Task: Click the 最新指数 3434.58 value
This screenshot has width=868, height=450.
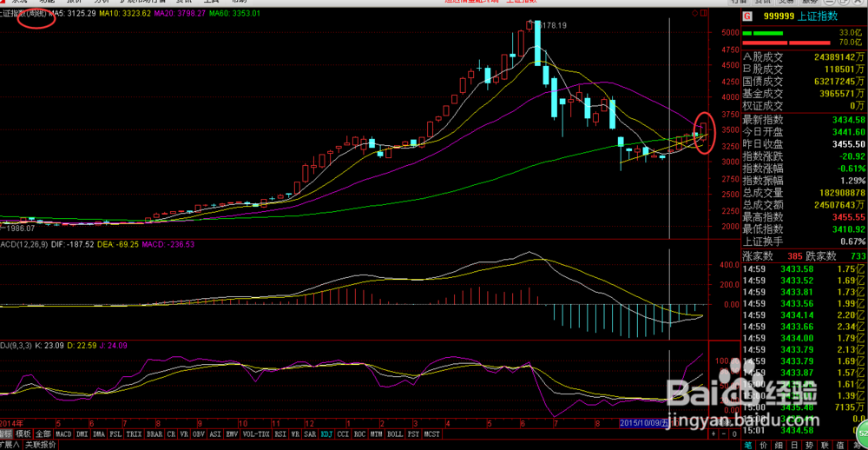Action: tap(847, 119)
